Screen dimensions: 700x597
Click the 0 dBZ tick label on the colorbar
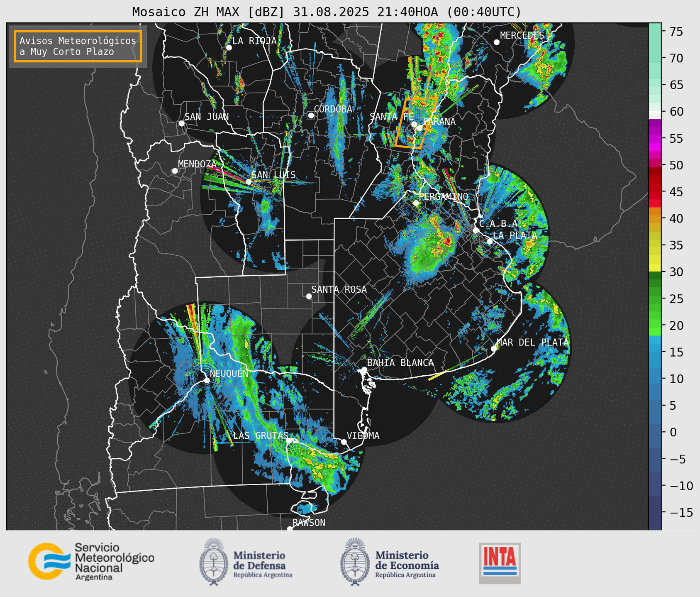coord(672,433)
